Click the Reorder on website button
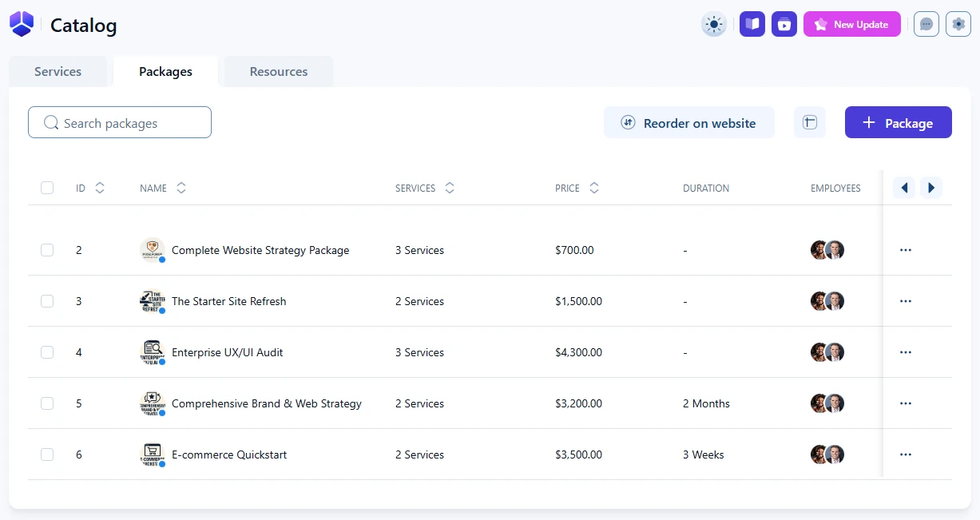Image resolution: width=980 pixels, height=520 pixels. coord(688,123)
